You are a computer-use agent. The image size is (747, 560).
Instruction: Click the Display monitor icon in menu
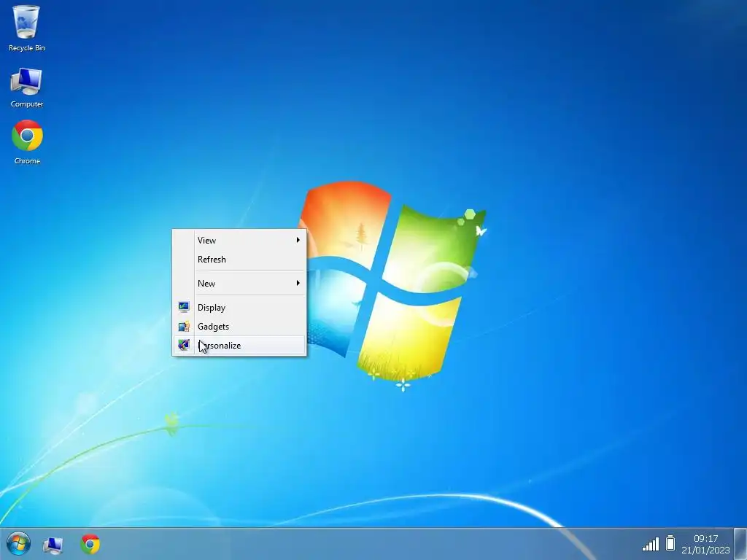click(x=184, y=307)
